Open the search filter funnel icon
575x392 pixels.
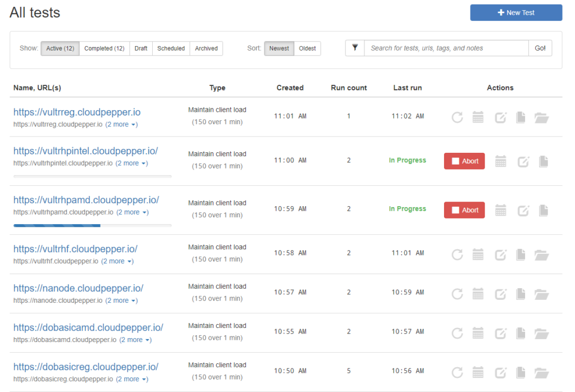pyautogui.click(x=354, y=48)
